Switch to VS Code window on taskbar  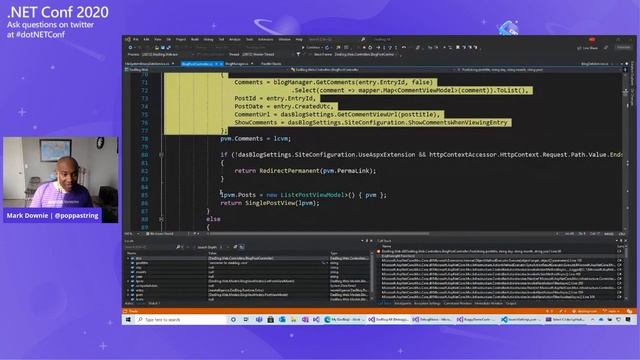click(x=521, y=320)
